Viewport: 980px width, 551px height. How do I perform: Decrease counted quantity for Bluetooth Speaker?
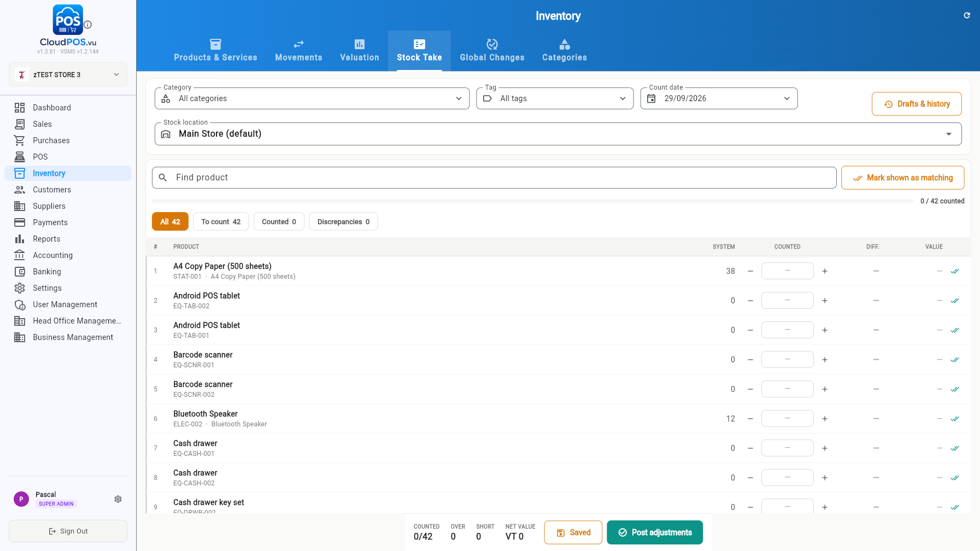[x=750, y=419]
